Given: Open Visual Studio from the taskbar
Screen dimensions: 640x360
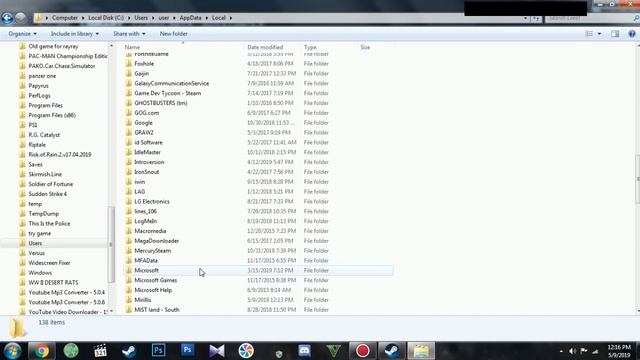Looking at the screenshot, I should (217, 351).
